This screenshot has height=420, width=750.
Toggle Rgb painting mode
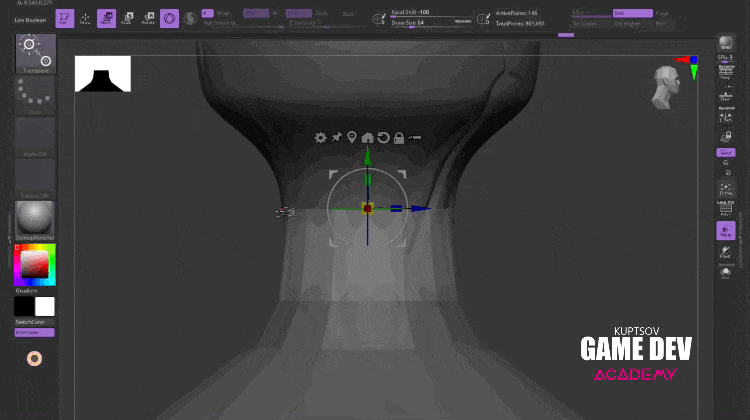tap(256, 13)
